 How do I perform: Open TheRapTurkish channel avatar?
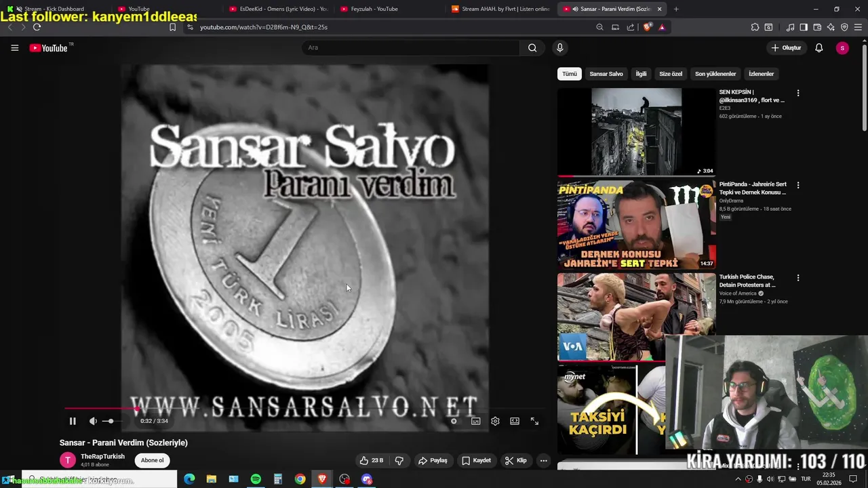68,460
